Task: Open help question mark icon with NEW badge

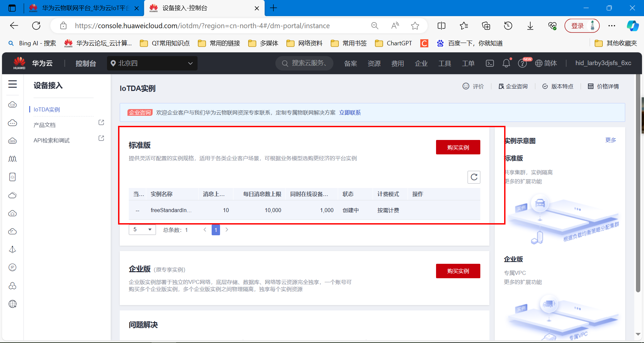Action: click(x=522, y=63)
